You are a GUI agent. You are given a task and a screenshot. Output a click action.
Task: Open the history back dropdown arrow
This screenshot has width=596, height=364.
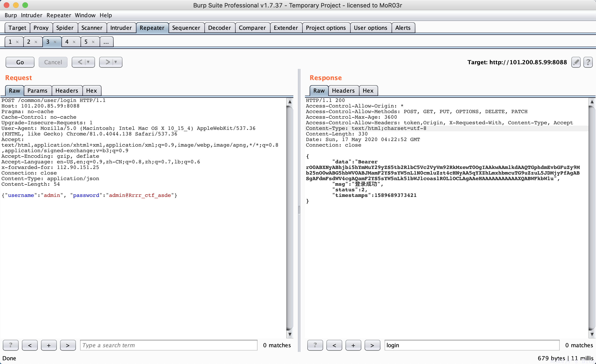click(88, 62)
